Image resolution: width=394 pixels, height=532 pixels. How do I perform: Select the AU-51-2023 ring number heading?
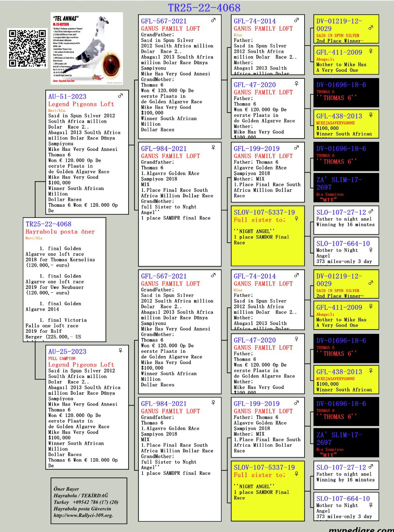tap(67, 96)
